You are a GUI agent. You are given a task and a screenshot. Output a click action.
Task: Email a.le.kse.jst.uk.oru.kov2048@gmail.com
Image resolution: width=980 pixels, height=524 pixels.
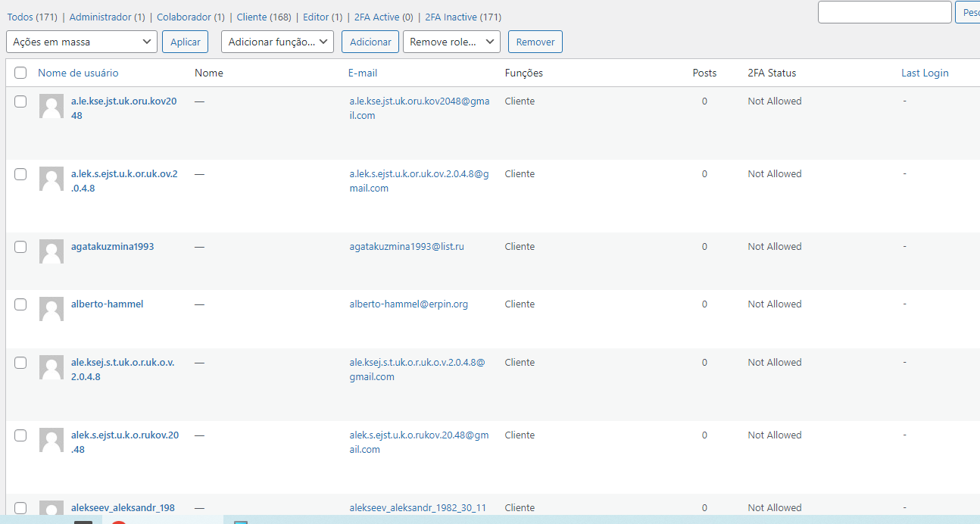(x=420, y=108)
